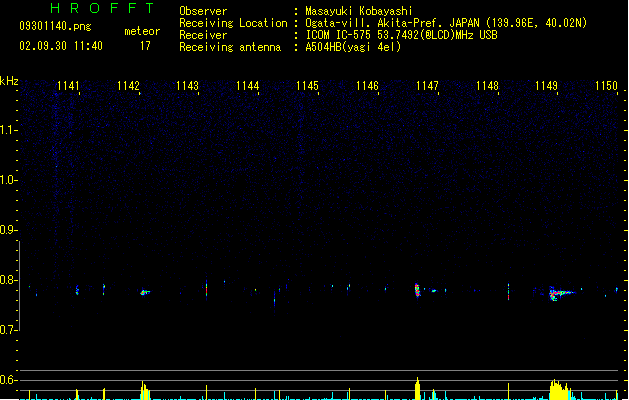The height and width of the screenshot is (400, 629).
Task: Click the A504HB(yagi 4el) antenna text
Action: pyautogui.click(x=353, y=47)
